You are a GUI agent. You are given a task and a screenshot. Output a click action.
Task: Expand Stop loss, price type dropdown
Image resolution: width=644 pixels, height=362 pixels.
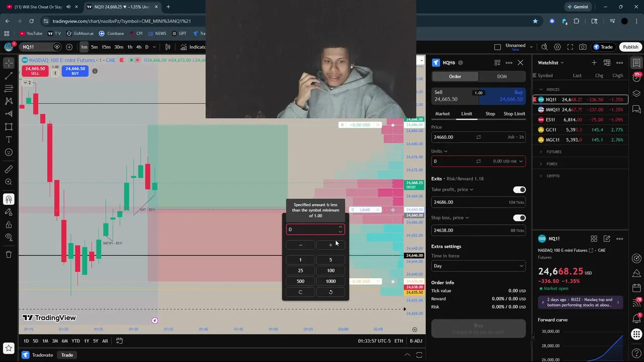coord(450,218)
